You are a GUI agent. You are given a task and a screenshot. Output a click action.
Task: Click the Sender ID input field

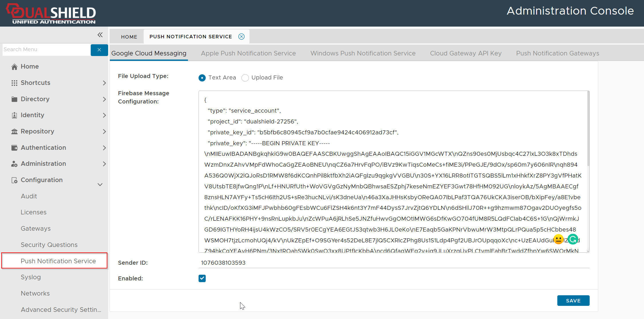394,263
